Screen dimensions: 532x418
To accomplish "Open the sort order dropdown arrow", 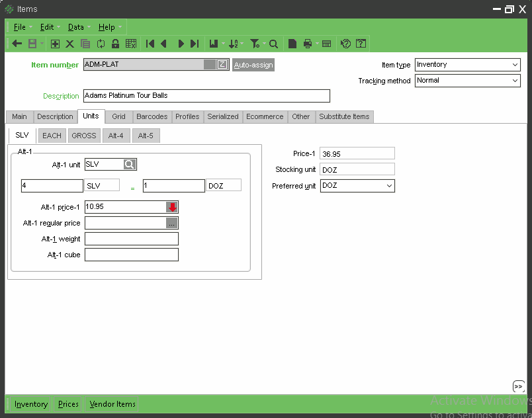I will pos(242,44).
